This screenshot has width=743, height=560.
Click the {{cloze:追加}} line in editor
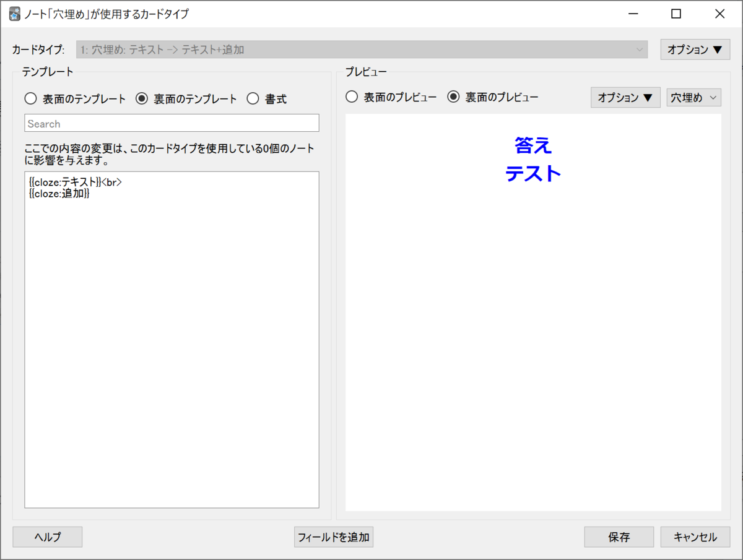coord(59,194)
